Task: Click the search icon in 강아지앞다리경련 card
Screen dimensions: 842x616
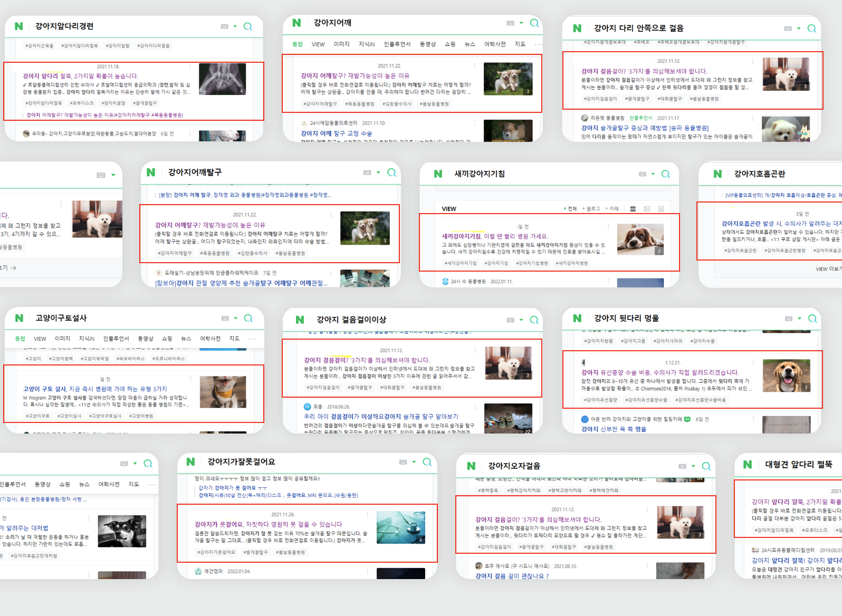Action: [247, 26]
